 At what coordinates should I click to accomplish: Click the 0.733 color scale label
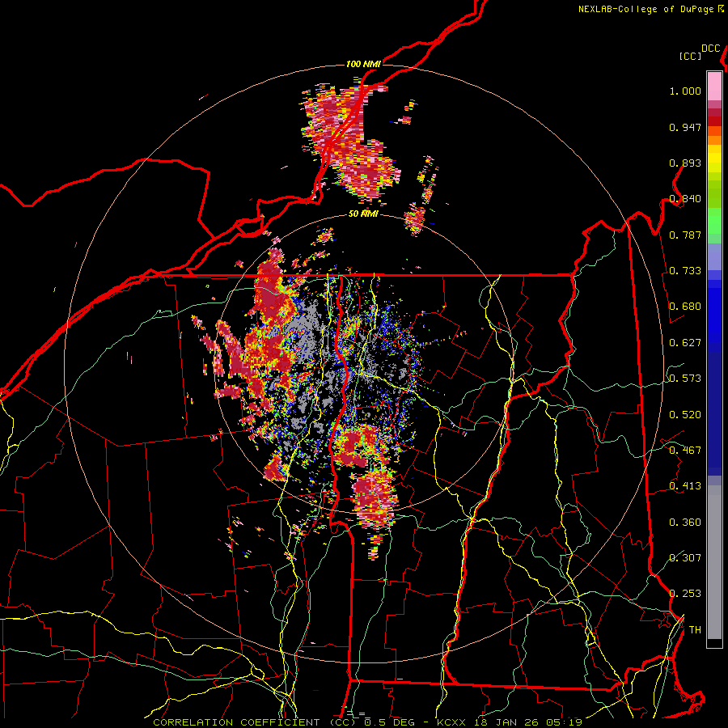click(x=685, y=271)
